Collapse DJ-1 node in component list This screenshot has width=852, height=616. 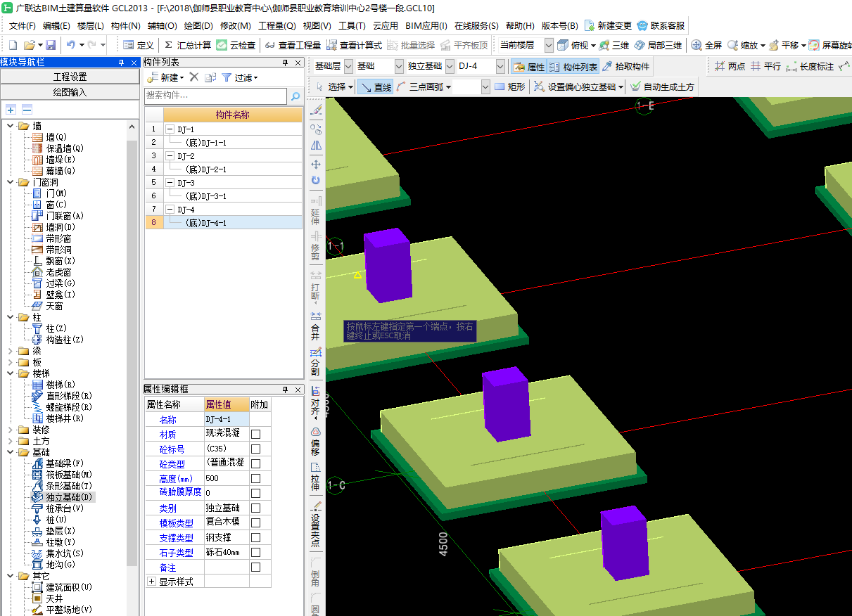click(x=170, y=129)
